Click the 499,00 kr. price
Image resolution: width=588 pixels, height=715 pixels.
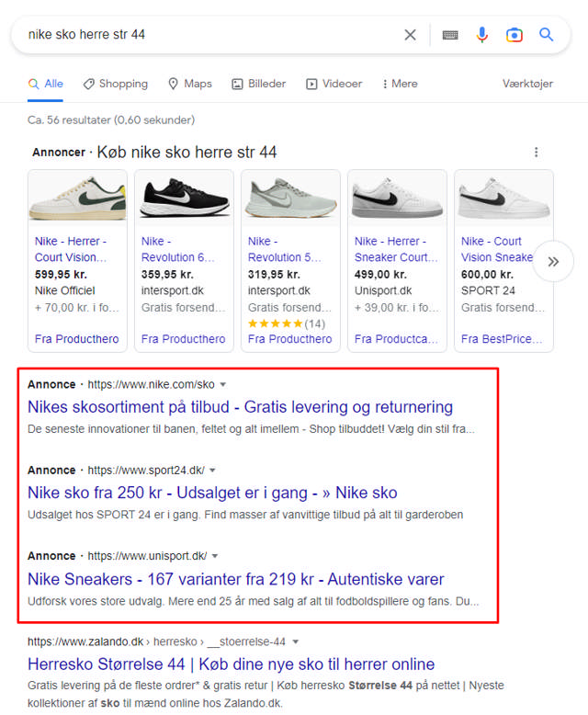click(381, 275)
